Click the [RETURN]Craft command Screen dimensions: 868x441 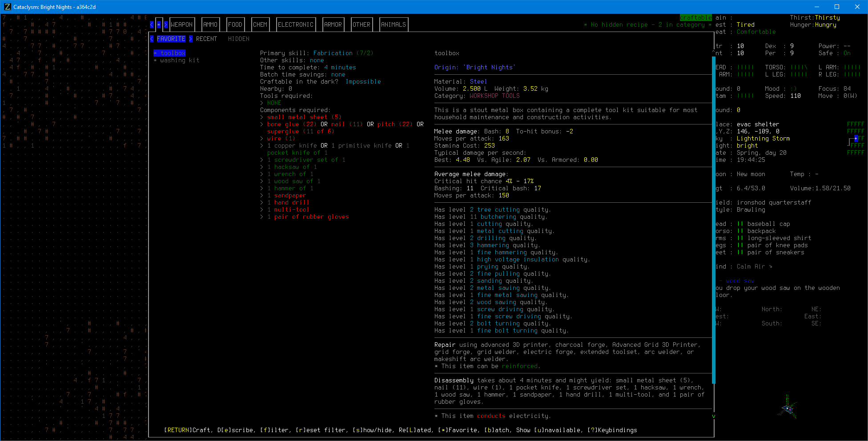(187, 430)
